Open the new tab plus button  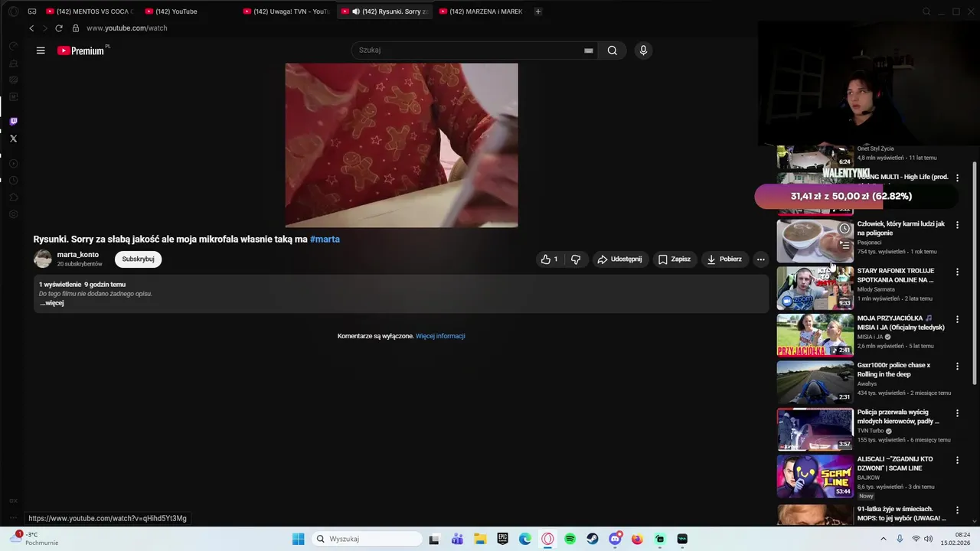click(x=537, y=11)
